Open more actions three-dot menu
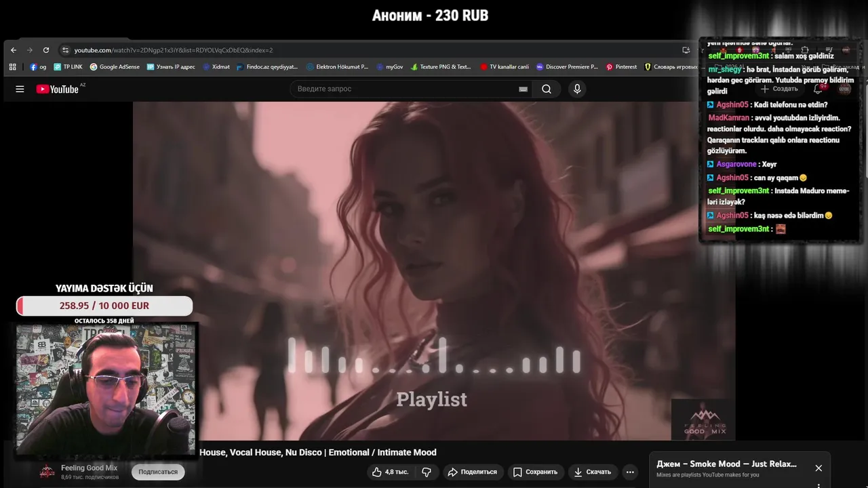 point(630,472)
